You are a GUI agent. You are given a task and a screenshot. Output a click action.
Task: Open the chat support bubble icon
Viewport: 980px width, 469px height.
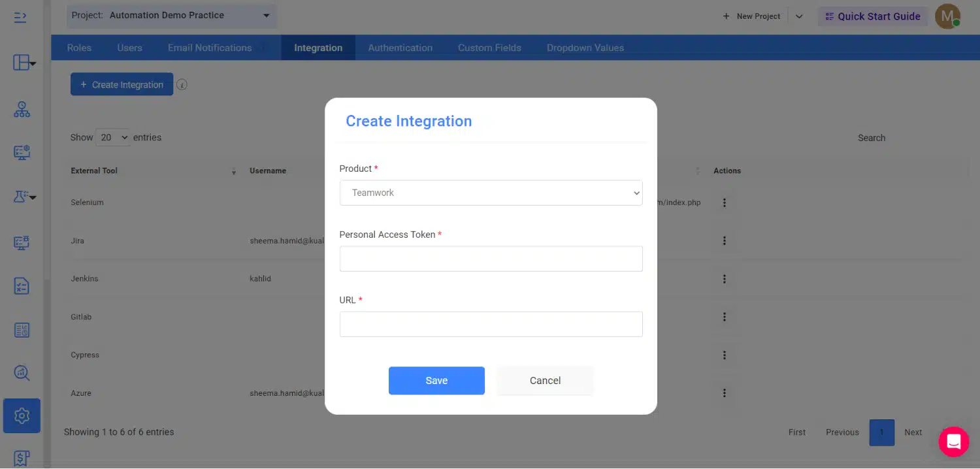(953, 442)
